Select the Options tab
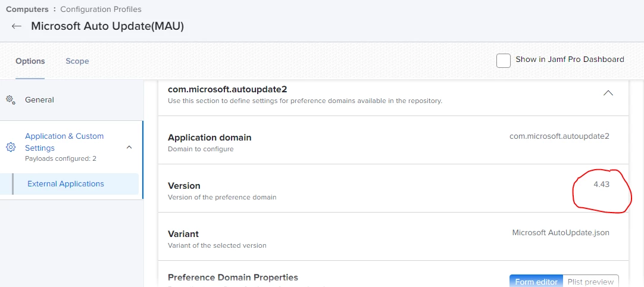The width and height of the screenshot is (644, 287). tap(30, 61)
